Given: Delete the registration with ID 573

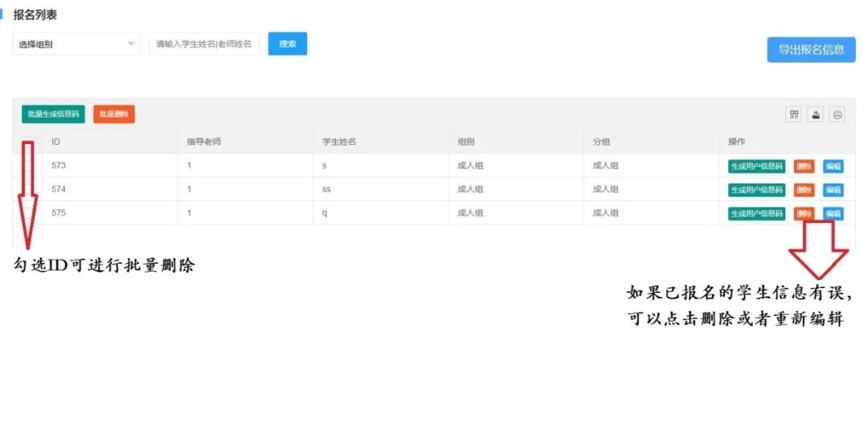Looking at the screenshot, I should click(x=804, y=167).
